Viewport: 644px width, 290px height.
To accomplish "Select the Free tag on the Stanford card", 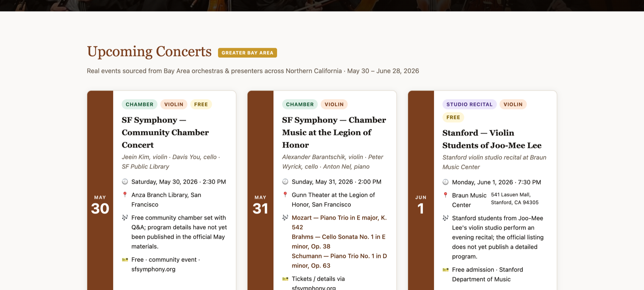I will [453, 117].
